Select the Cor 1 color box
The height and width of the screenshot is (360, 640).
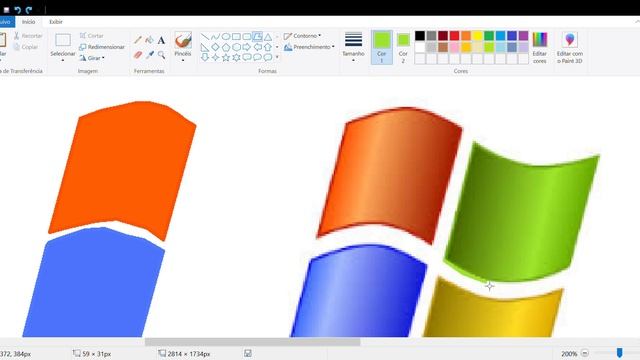pos(382,47)
